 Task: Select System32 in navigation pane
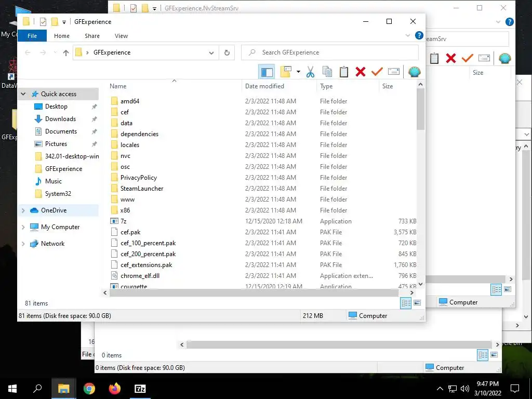58,194
